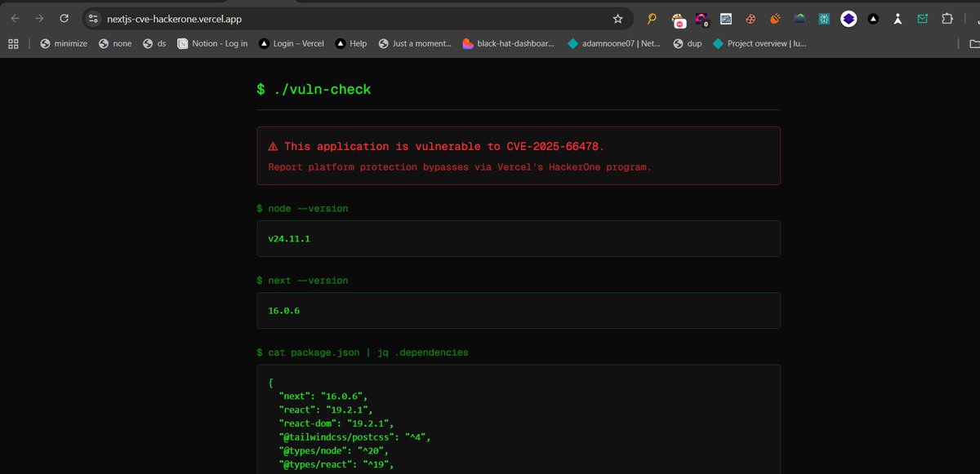Click the '$ ./vuln-check' heading

[314, 89]
